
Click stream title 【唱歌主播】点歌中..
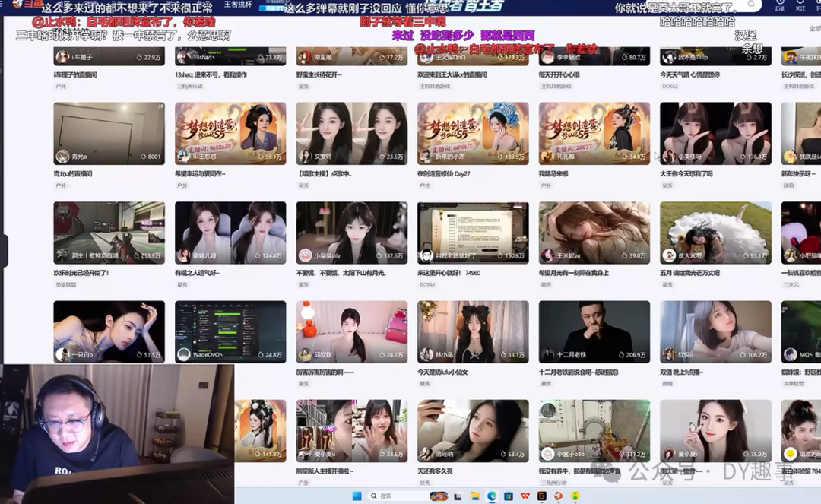click(324, 174)
